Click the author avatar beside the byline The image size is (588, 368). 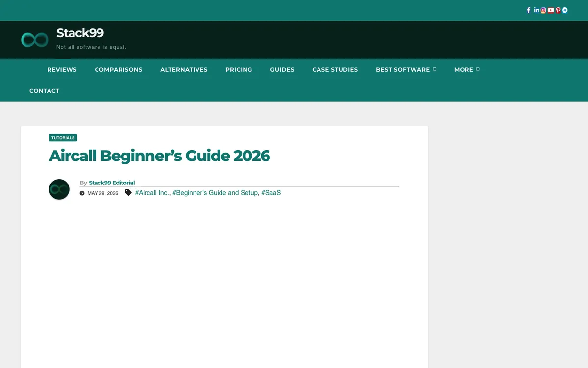pyautogui.click(x=59, y=189)
